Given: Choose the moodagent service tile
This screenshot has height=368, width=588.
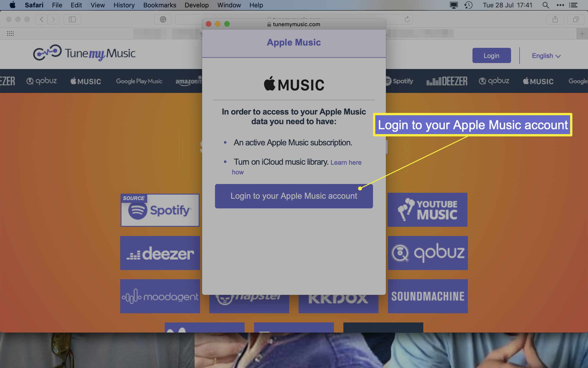Looking at the screenshot, I should 160,296.
